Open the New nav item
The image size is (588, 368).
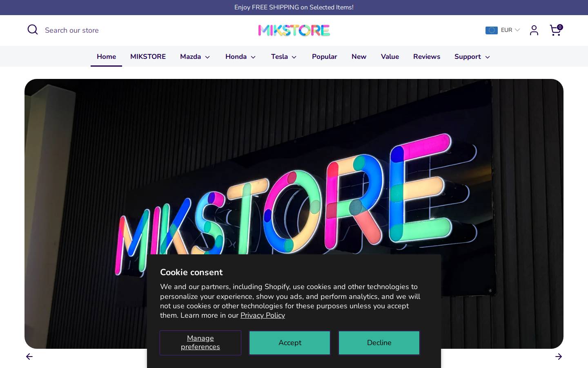pos(359,57)
